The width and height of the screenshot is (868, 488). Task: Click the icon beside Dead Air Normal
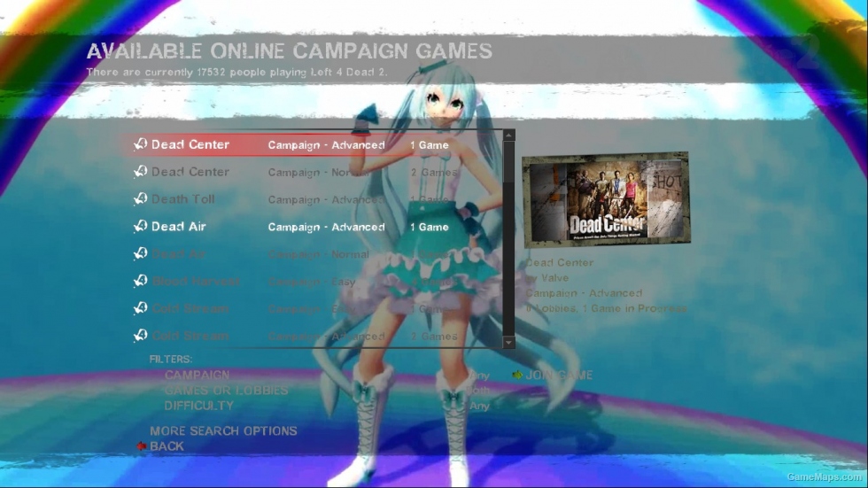140,253
